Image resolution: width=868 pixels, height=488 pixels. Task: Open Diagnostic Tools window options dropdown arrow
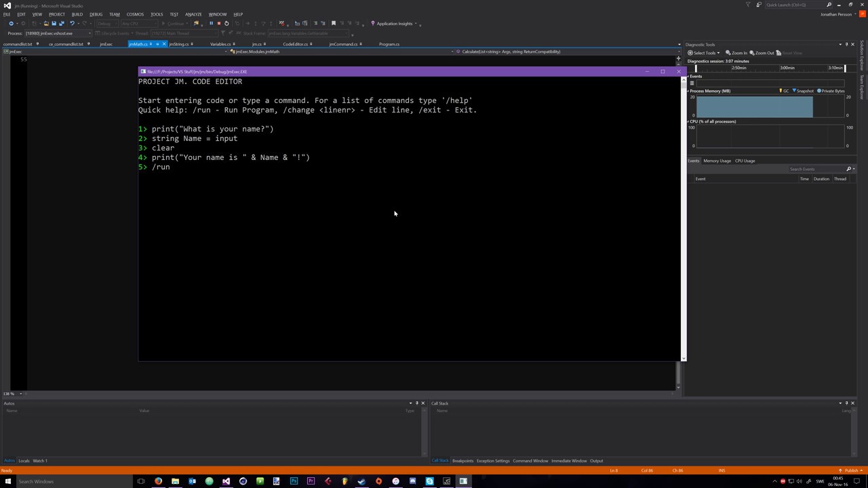click(x=840, y=44)
